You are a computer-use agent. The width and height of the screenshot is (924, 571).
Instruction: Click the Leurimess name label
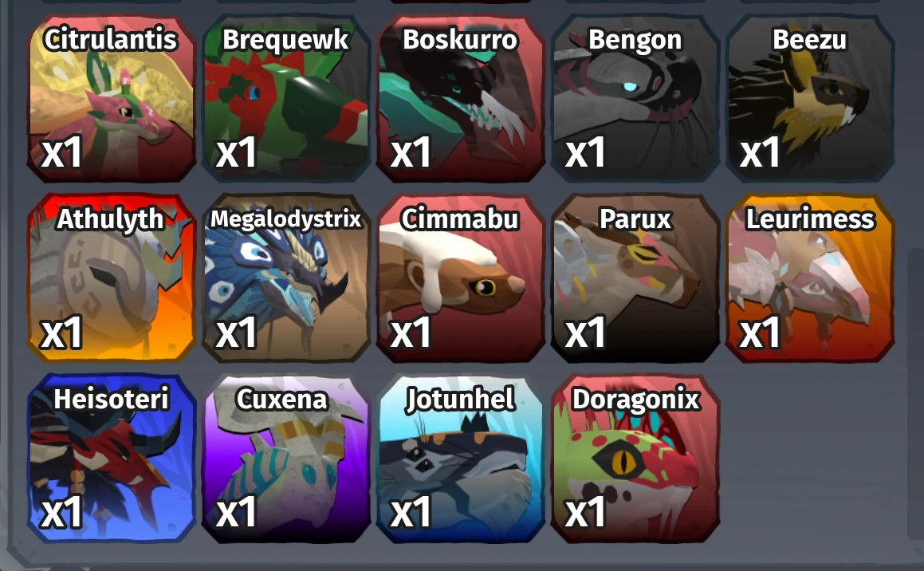[x=810, y=219]
